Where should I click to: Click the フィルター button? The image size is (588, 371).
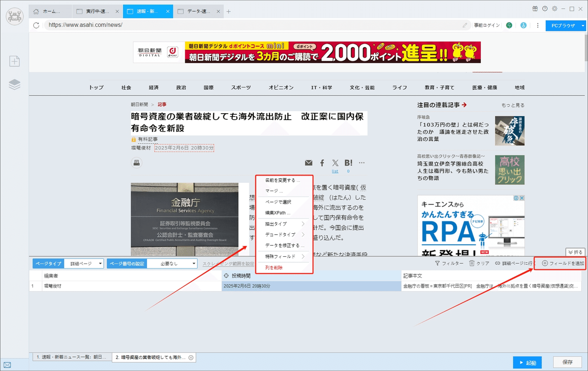[x=449, y=263]
